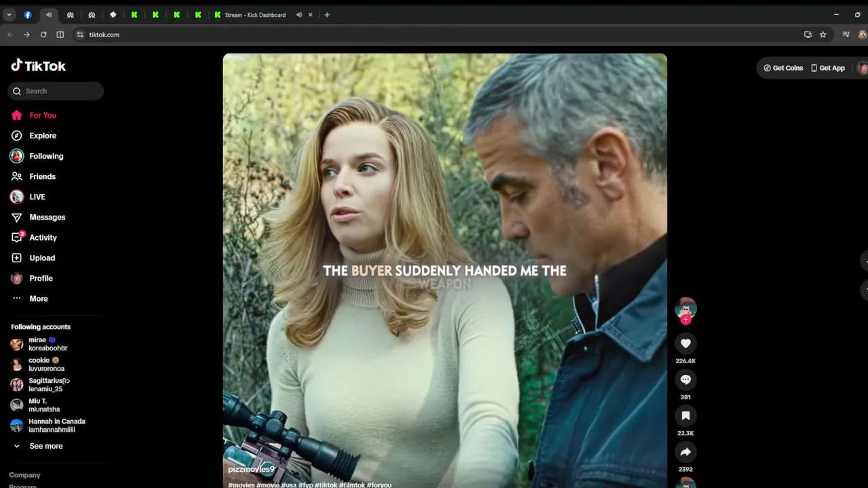
Task: Open a new browser tab
Action: pyautogui.click(x=327, y=15)
